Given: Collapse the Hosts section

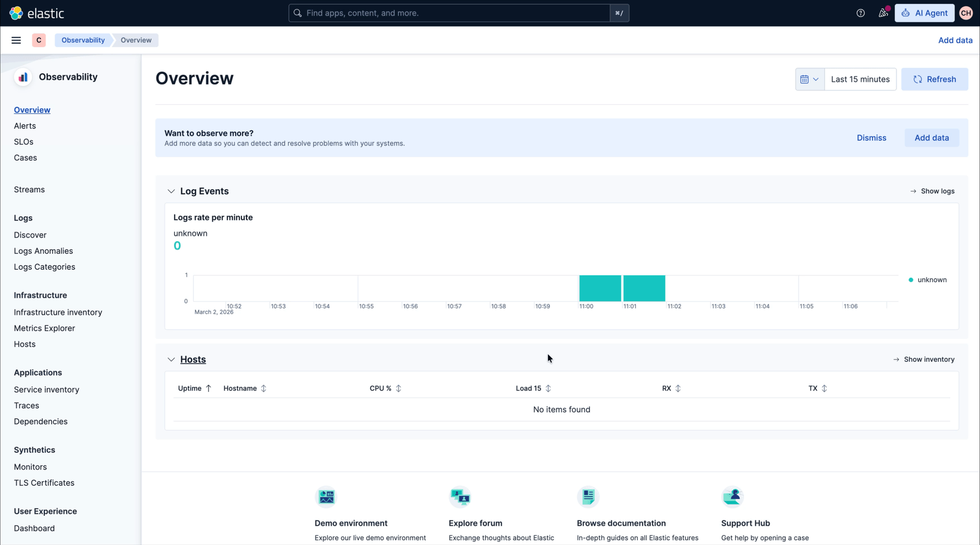Looking at the screenshot, I should point(171,360).
